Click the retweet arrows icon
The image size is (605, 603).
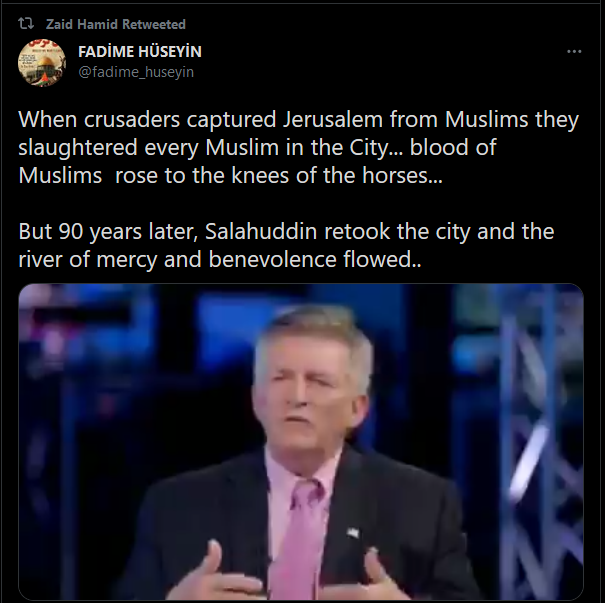coord(26,24)
